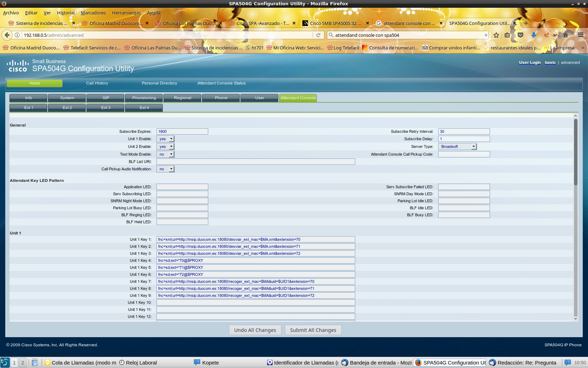Open the Test Mode Enable dropdown

166,155
